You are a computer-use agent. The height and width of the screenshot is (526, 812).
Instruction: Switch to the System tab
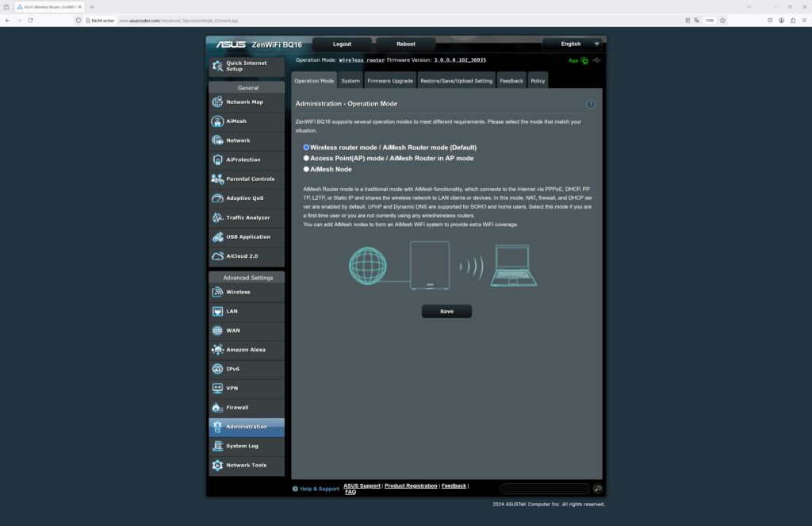click(350, 81)
